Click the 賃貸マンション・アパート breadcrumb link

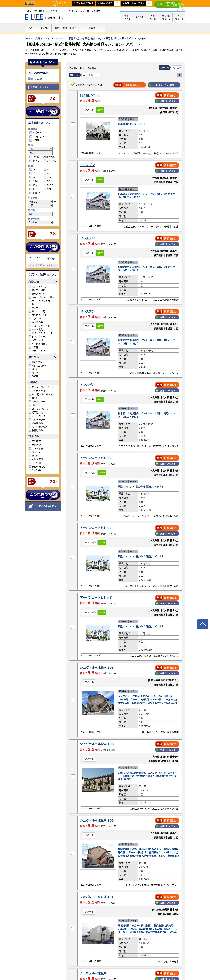(49, 38)
